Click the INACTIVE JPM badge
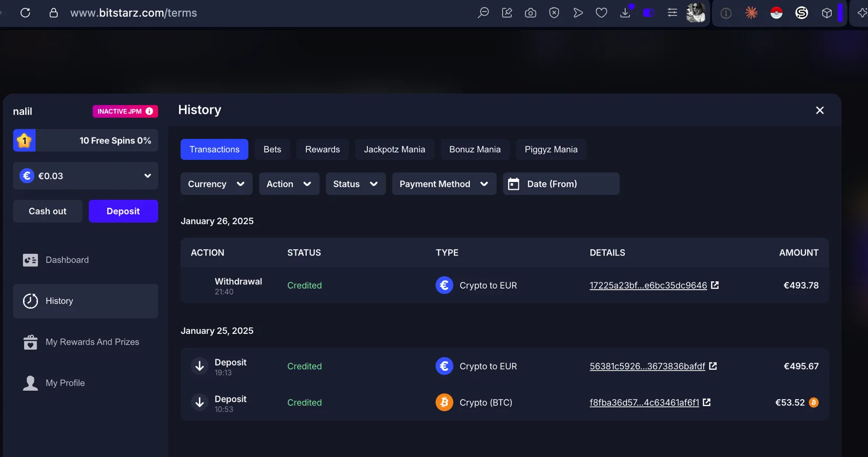This screenshot has height=457, width=868. coord(125,111)
